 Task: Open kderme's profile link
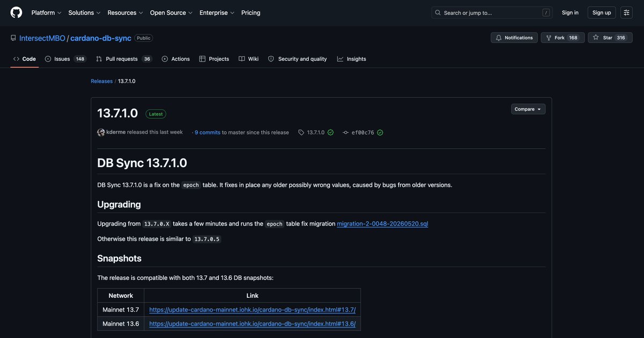(x=116, y=132)
